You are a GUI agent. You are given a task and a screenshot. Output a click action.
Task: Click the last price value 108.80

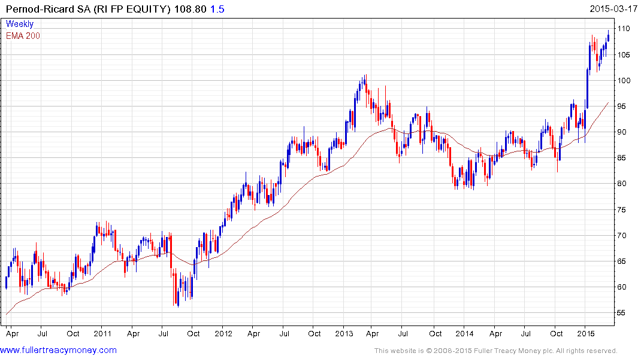(x=190, y=9)
